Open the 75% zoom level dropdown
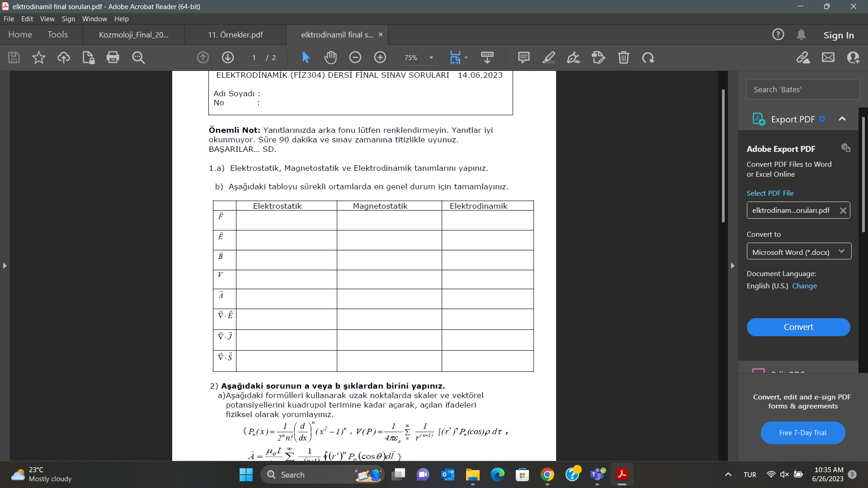The width and height of the screenshot is (868, 488). [x=431, y=58]
